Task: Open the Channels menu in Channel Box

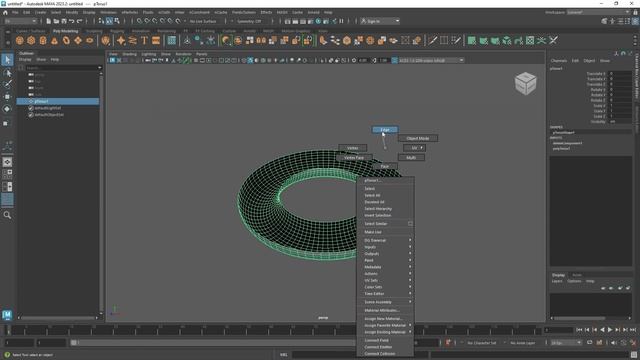Action: click(x=559, y=61)
